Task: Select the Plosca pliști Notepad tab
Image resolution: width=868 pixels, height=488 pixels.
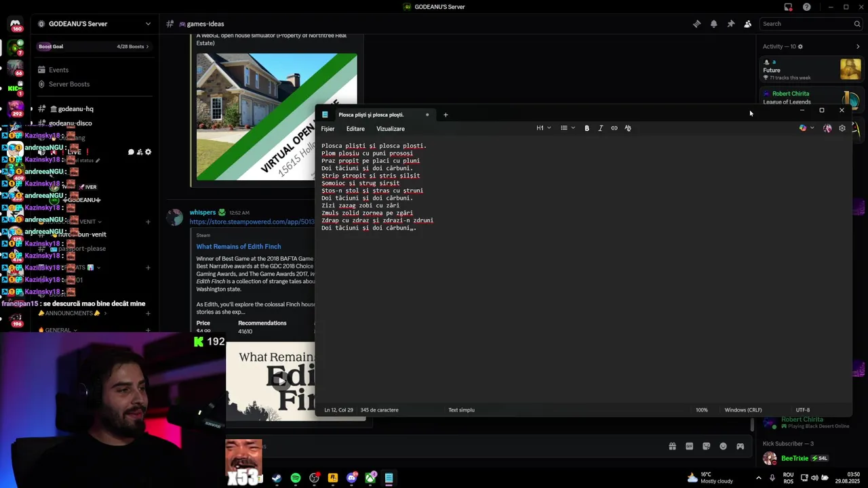Action: [376, 115]
